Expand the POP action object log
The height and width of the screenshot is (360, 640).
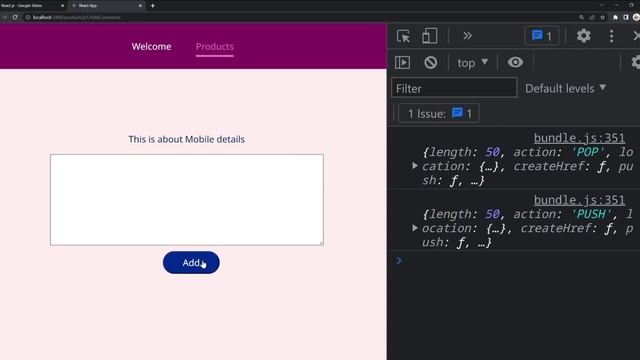click(415, 166)
